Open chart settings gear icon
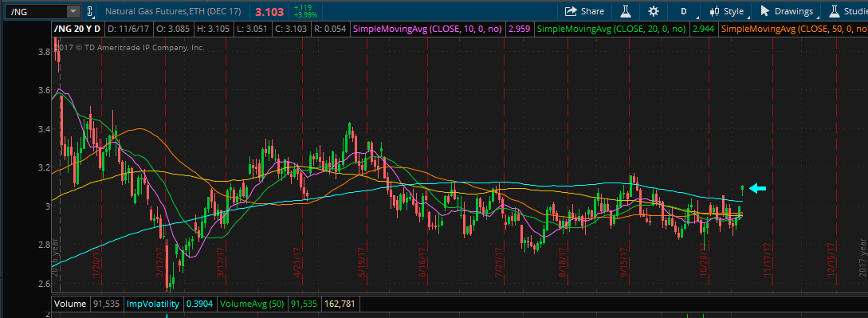This screenshot has width=868, height=318. point(654,11)
